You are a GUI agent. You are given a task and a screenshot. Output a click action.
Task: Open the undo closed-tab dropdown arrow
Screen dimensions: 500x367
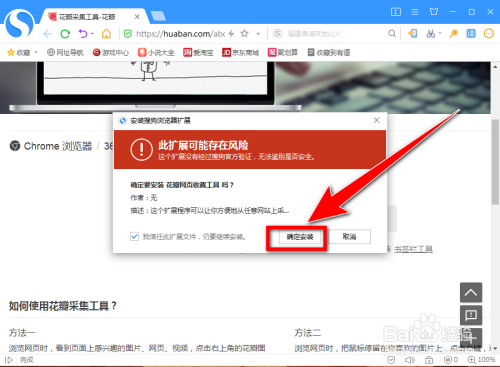[x=92, y=34]
